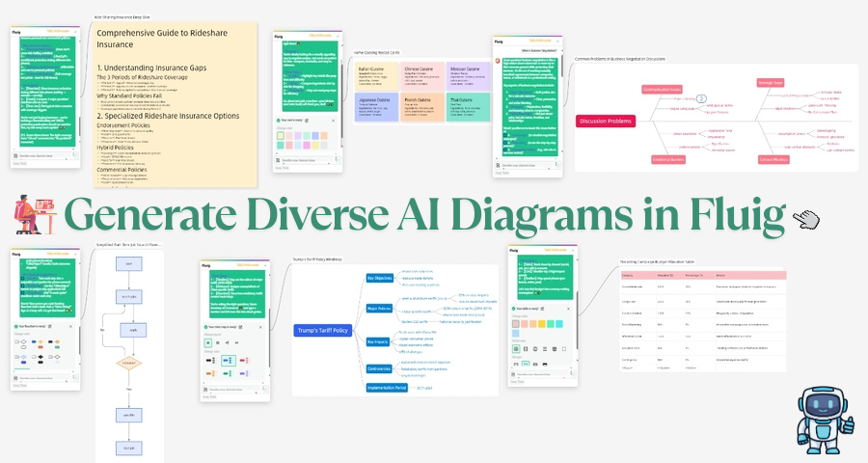Viewport: 868px width, 463px height.
Task: Pick the first yellow swatch in recipe card colors
Action: (x=281, y=135)
